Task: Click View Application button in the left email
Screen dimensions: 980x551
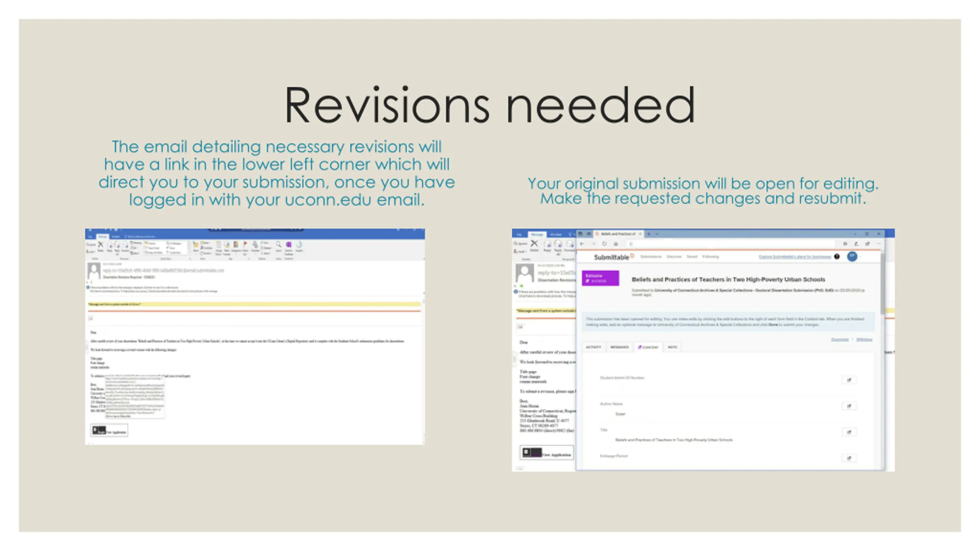Action: coord(109,431)
